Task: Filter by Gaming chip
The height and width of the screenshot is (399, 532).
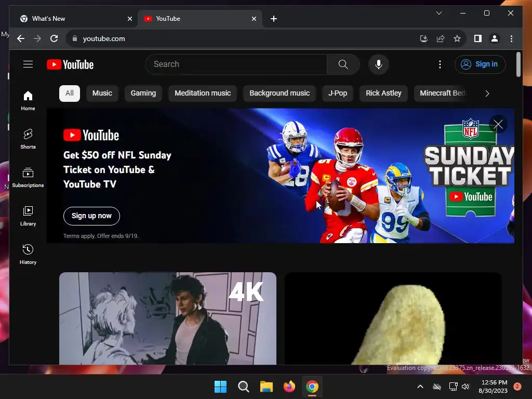Action: point(143,94)
